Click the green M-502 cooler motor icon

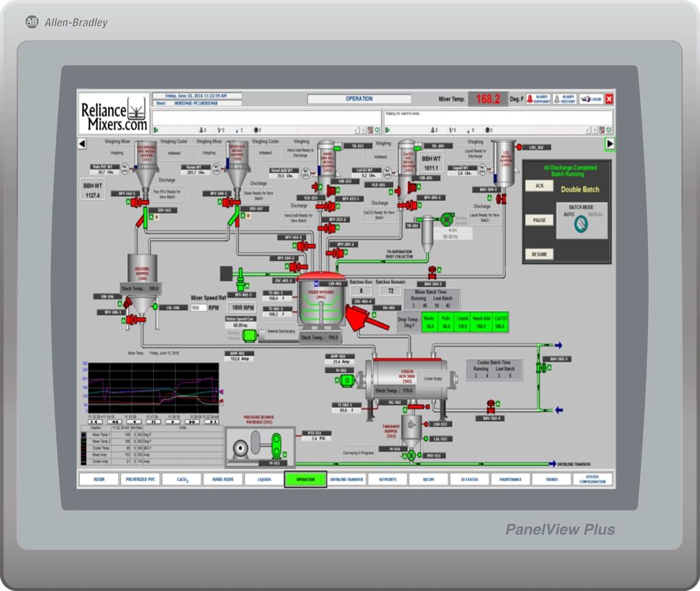pyautogui.click(x=347, y=380)
